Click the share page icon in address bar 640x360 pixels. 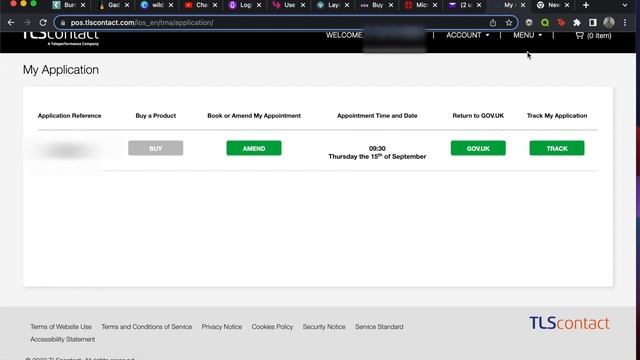pos(493,23)
